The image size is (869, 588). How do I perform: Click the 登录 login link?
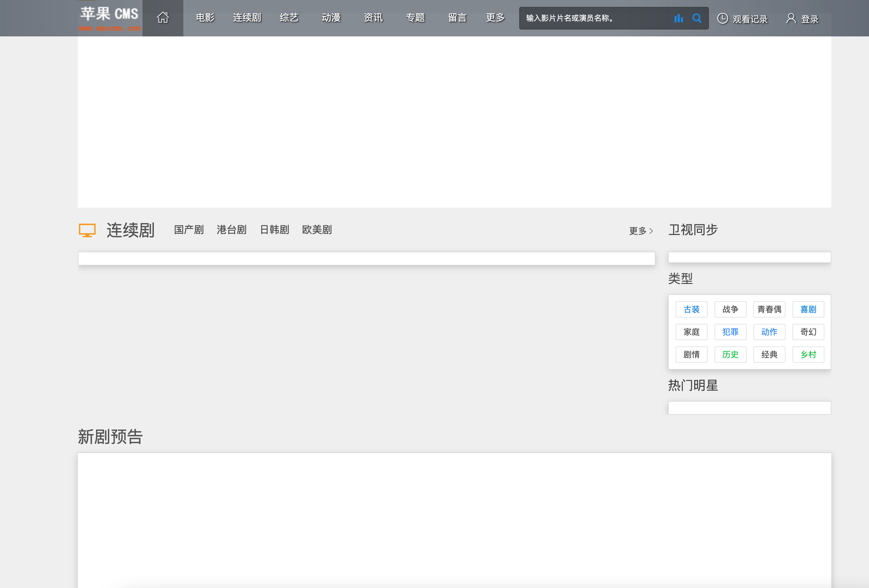click(x=810, y=19)
